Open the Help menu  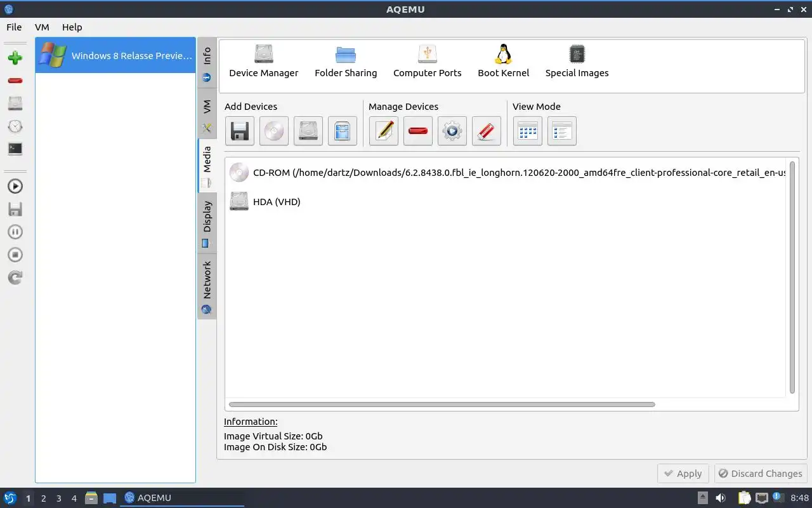click(72, 27)
